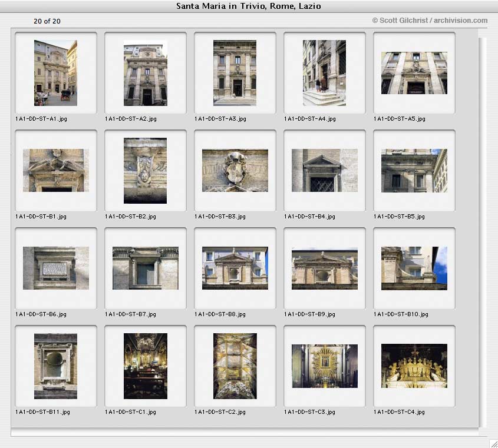Image resolution: width=498 pixels, height=448 pixels.
Task: Open the 1A1-DD-ST-C1.jpg interior nave thumbnail
Action: (x=146, y=366)
